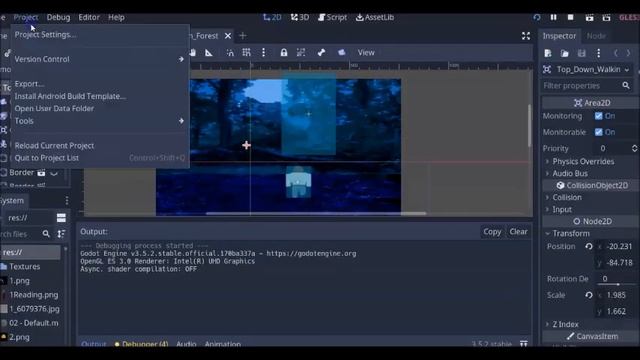This screenshot has width=640, height=360.
Task: Switch to the 2D workspace
Action: pyautogui.click(x=272, y=17)
